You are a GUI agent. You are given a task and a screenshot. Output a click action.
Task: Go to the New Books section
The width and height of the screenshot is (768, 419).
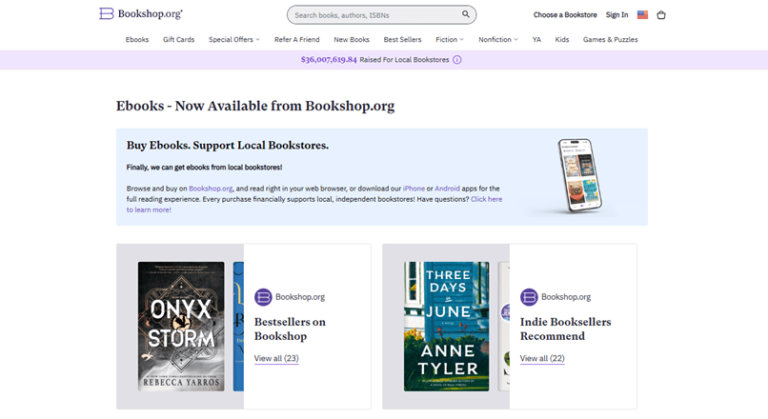pyautogui.click(x=352, y=40)
